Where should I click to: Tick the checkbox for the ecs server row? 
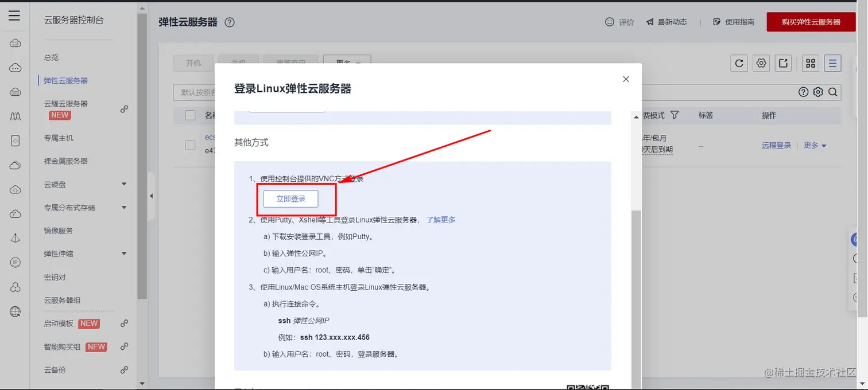(191, 145)
